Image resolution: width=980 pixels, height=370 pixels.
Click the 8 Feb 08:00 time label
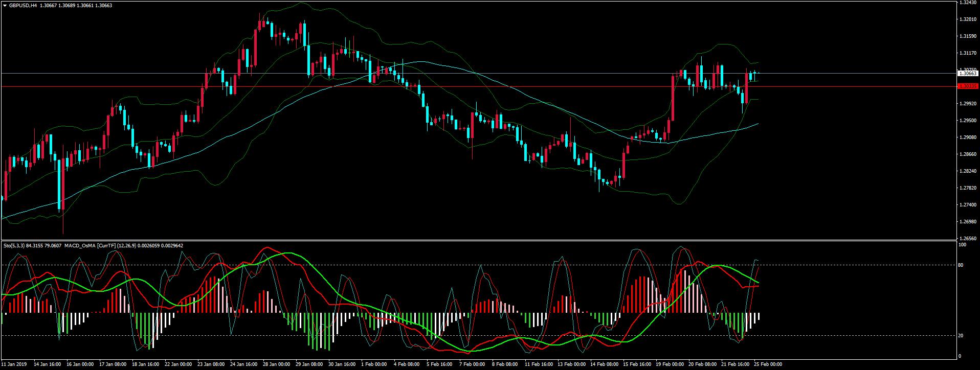point(505,364)
